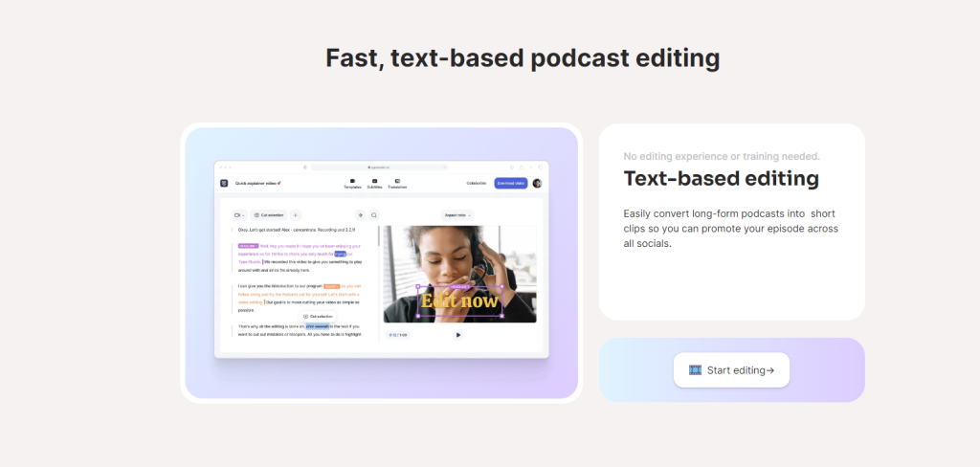Click the film strip icon beside Start editing
The width and height of the screenshot is (980, 467).
[x=695, y=370]
